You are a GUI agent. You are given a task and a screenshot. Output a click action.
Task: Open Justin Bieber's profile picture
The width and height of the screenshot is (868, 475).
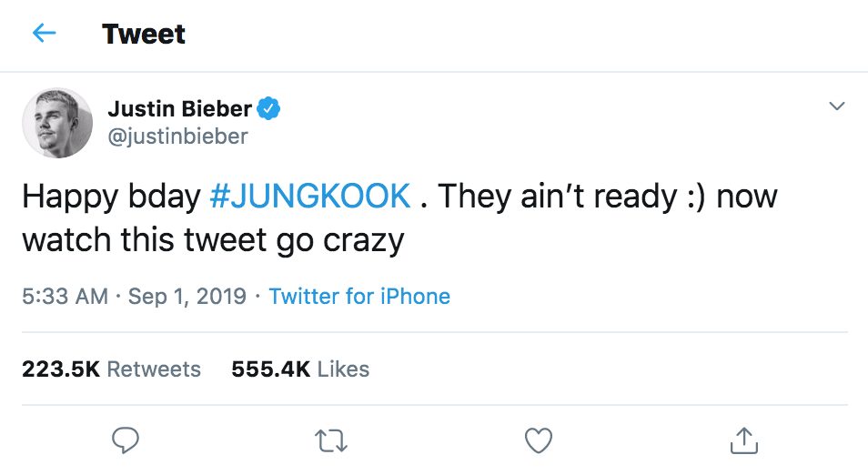57,123
